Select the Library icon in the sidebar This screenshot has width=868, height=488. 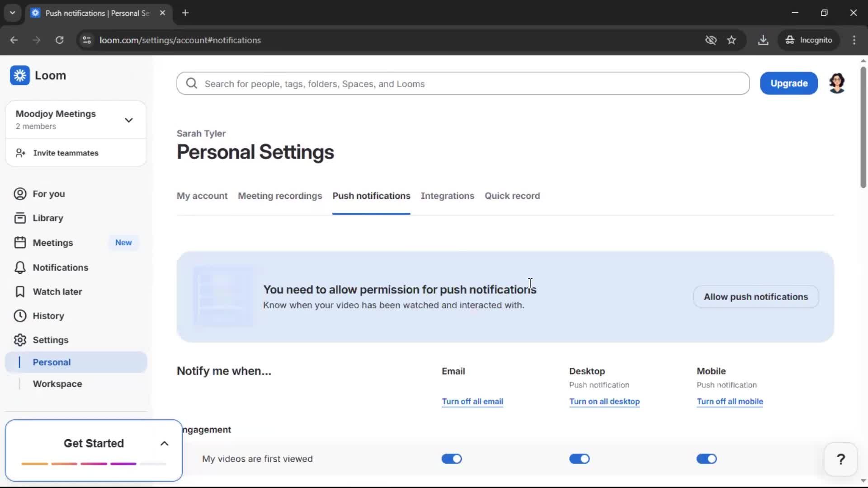pyautogui.click(x=19, y=218)
